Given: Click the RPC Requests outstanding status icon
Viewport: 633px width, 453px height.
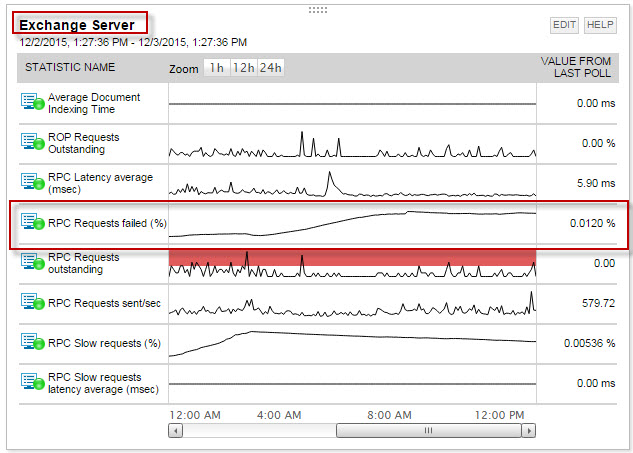Looking at the screenshot, I should click(x=32, y=262).
